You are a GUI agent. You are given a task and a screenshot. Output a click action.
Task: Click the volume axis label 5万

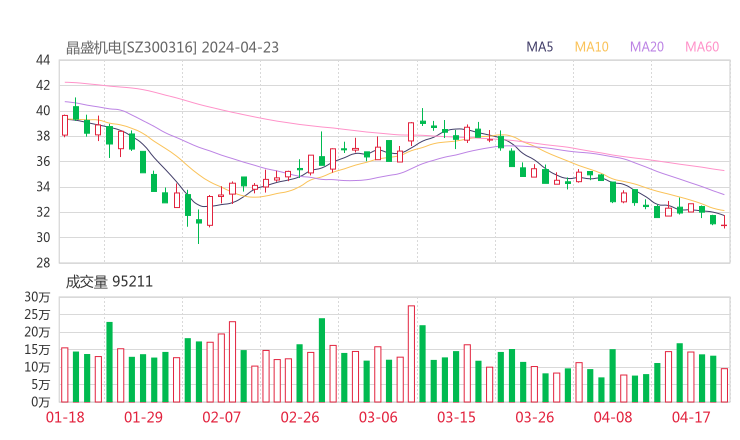click(41, 384)
